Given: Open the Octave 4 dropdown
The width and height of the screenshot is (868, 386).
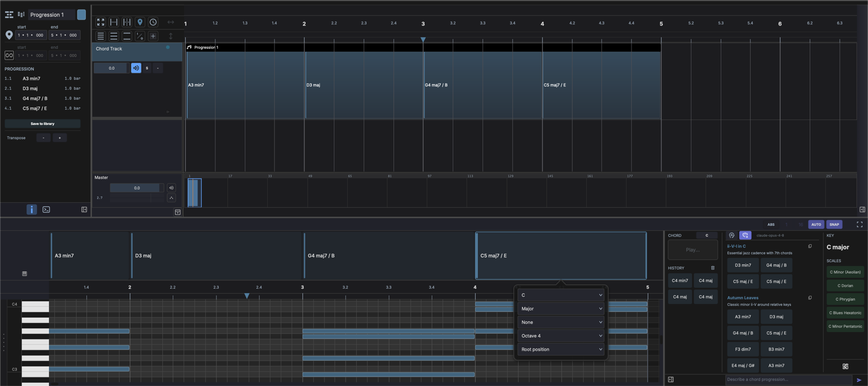Looking at the screenshot, I should [x=561, y=336].
